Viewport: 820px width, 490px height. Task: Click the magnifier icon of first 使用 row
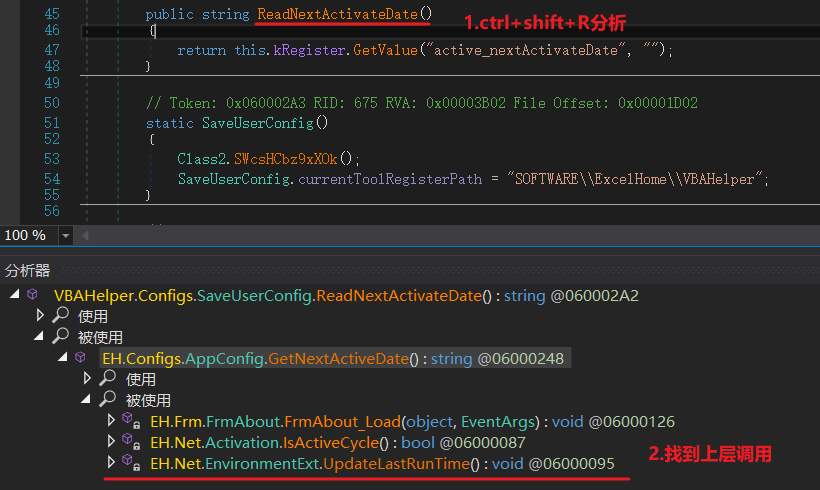click(x=60, y=315)
